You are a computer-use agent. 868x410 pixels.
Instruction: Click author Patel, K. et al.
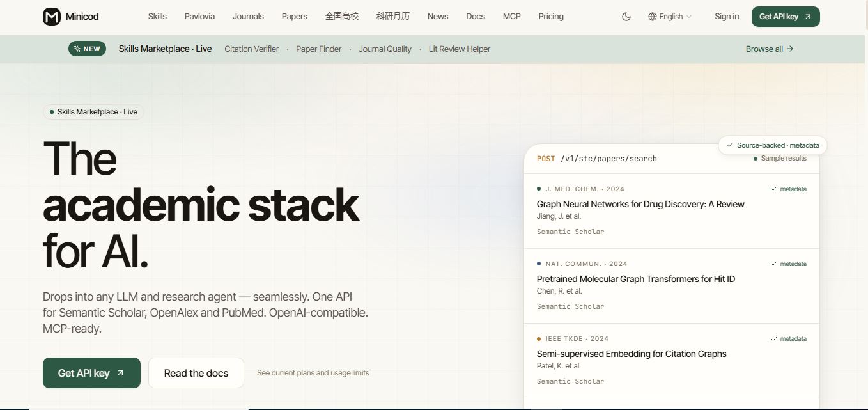click(x=559, y=366)
